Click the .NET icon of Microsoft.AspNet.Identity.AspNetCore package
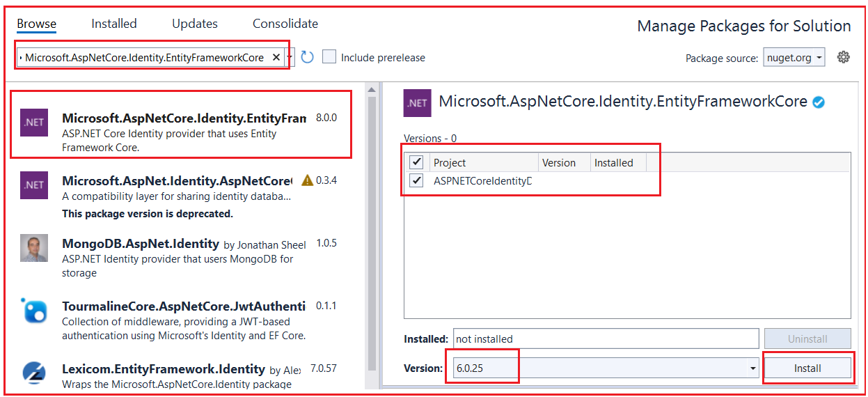This screenshot has width=868, height=397. pos(34,185)
